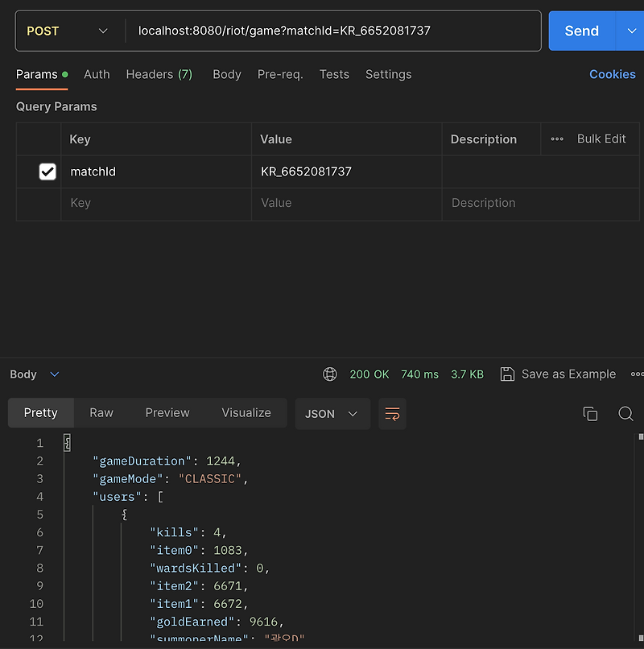
Task: Click the empty Description placeholder field
Action: pyautogui.click(x=540, y=203)
